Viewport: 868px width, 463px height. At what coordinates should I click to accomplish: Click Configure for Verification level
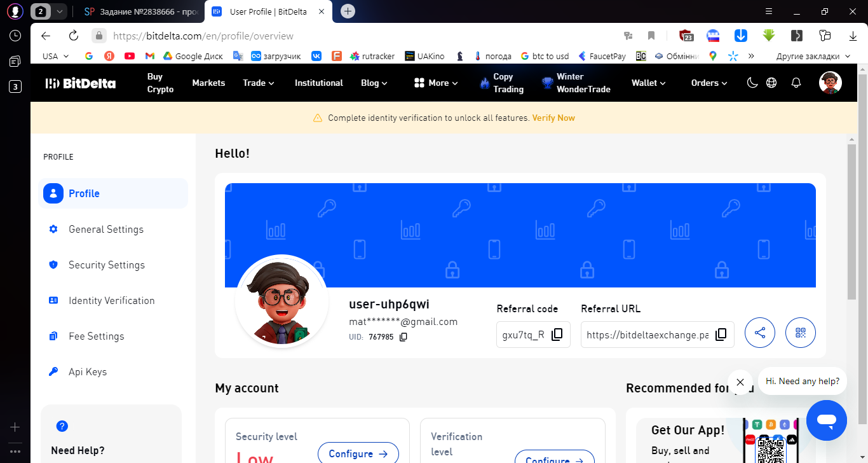555,457
